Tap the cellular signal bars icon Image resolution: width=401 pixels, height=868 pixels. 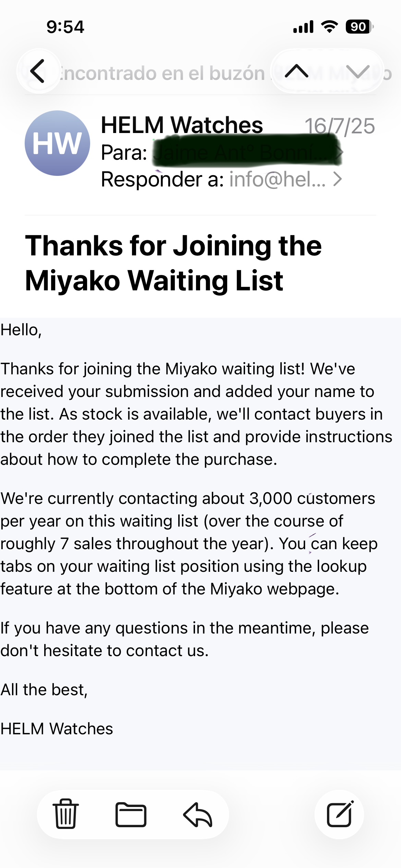303,27
